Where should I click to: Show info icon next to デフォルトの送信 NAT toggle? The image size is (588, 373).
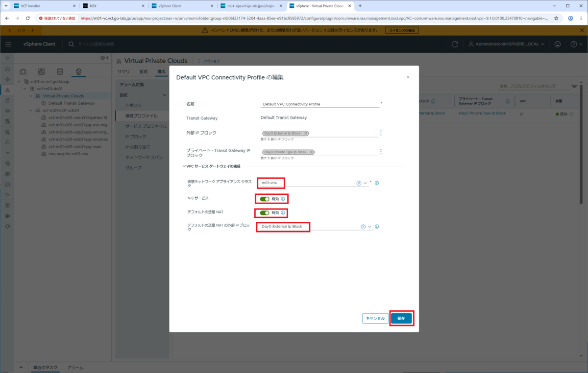283,212
